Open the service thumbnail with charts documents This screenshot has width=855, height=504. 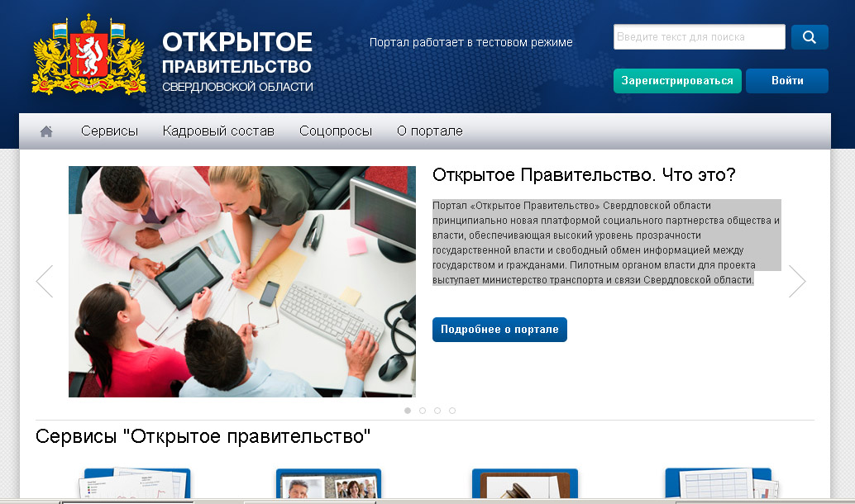click(x=135, y=483)
